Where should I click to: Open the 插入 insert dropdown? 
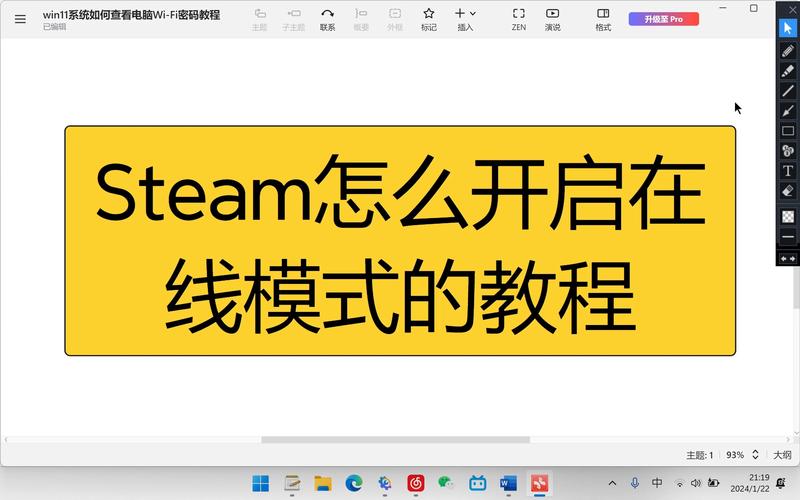pyautogui.click(x=465, y=19)
